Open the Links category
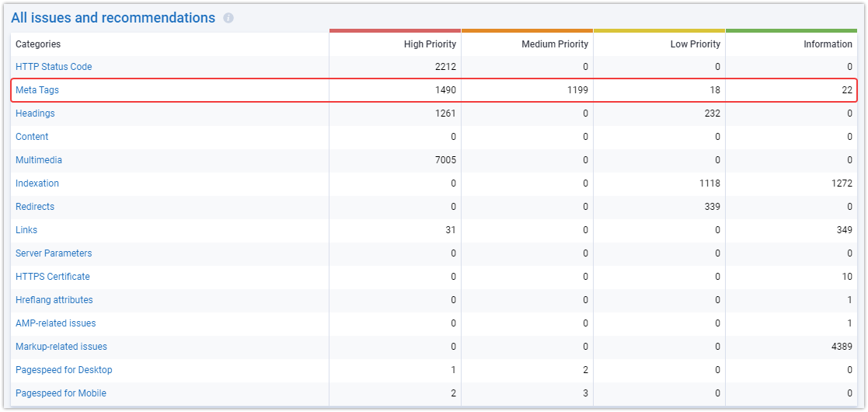Image resolution: width=868 pixels, height=412 pixels. 26,230
